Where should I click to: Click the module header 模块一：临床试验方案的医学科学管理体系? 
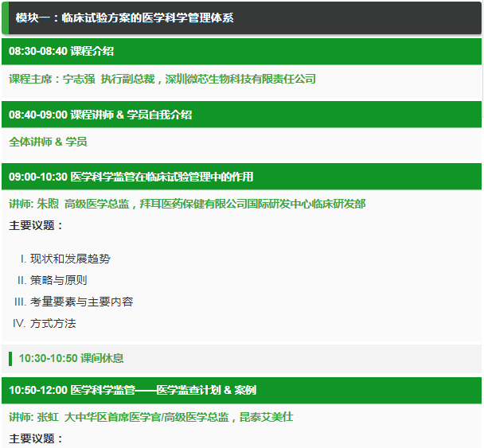241,18
